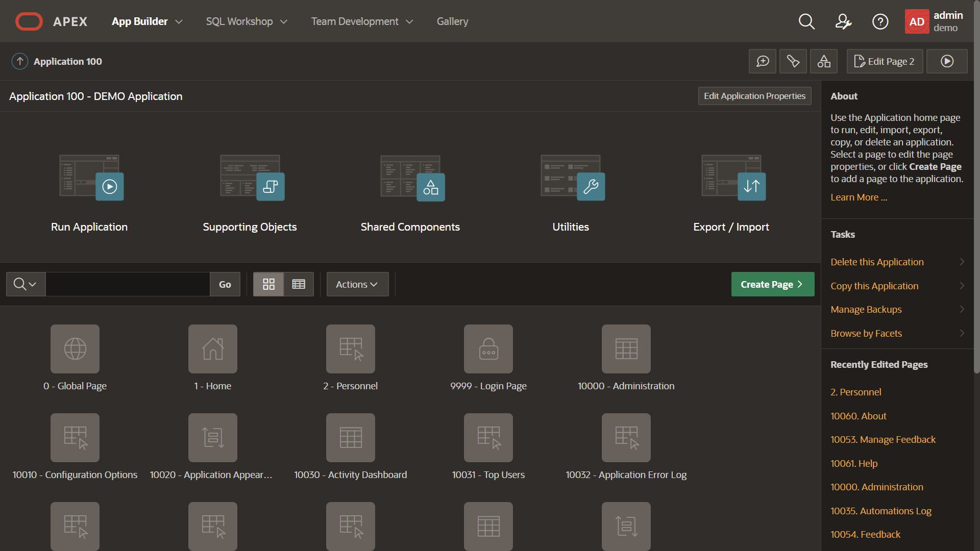
Task: Go up using Application 100 arrow icon
Action: pyautogui.click(x=20, y=61)
